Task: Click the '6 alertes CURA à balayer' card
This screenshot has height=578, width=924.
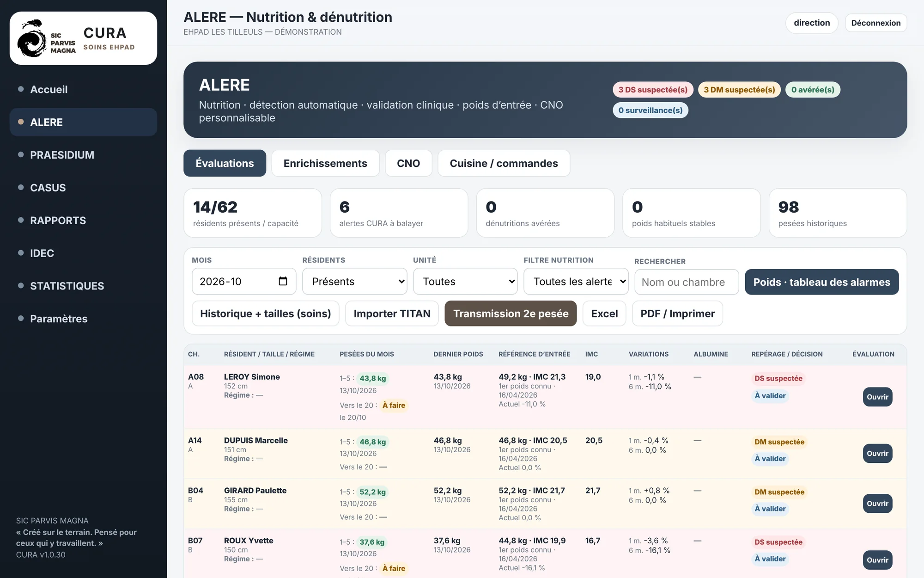Action: [399, 213]
